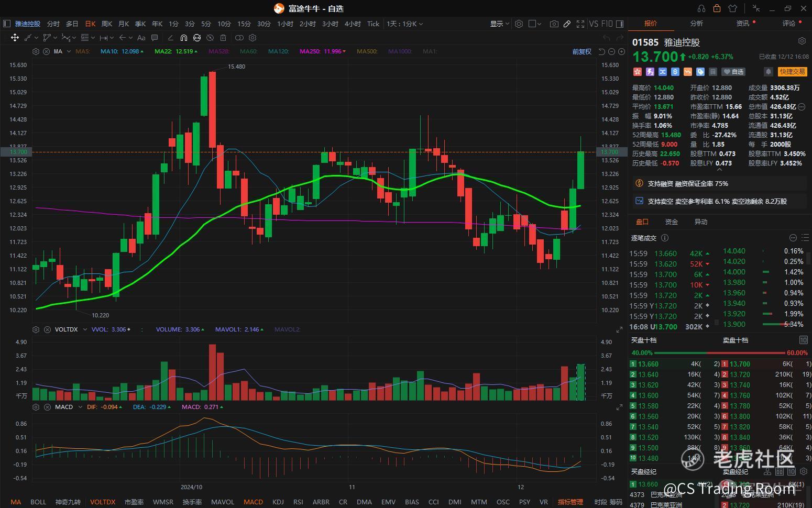This screenshot has width=812, height=508.
Task: Toggle the 10-level depth icon
Action: (x=804, y=340)
